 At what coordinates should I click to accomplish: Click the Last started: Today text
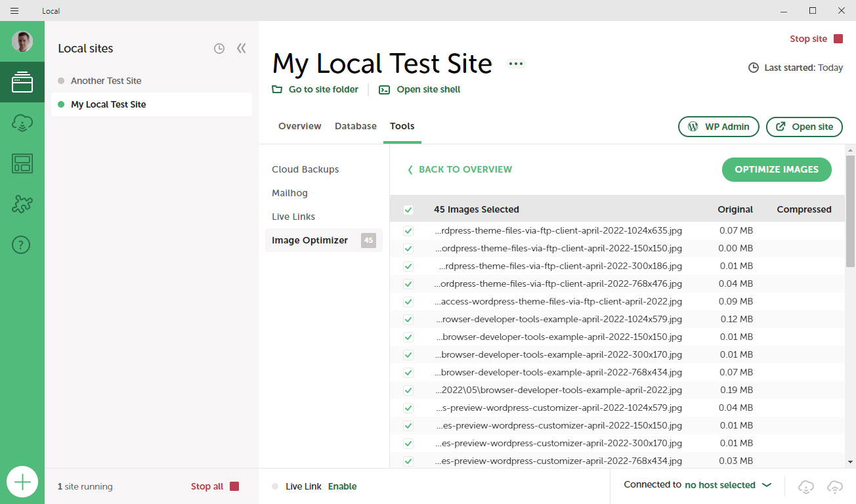[803, 68]
